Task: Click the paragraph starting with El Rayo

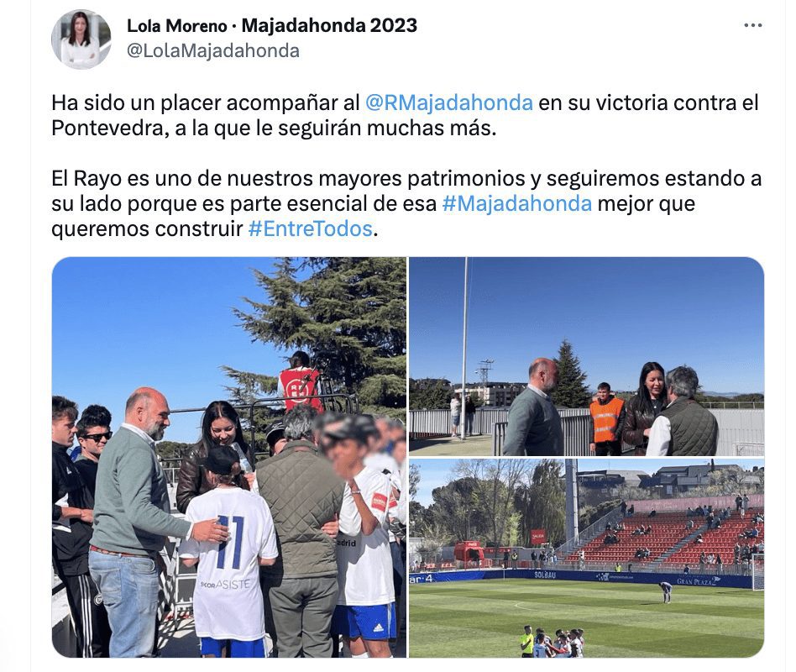Action: pyautogui.click(x=406, y=203)
